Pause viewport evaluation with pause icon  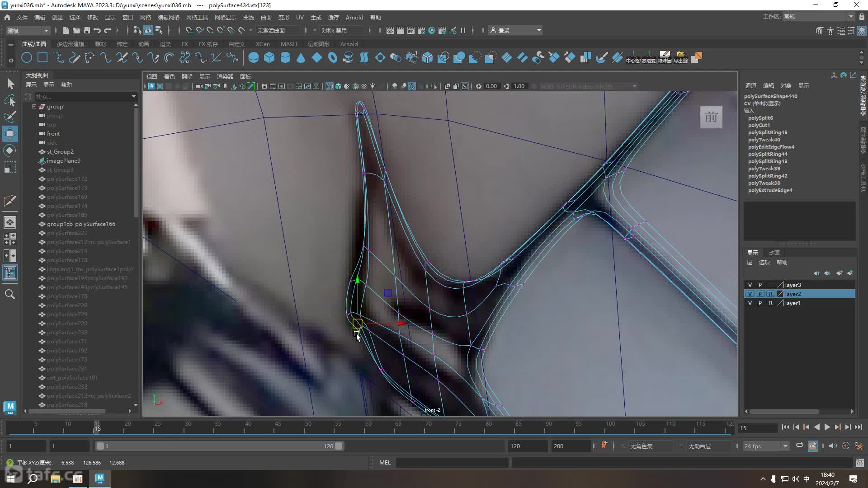point(463,30)
